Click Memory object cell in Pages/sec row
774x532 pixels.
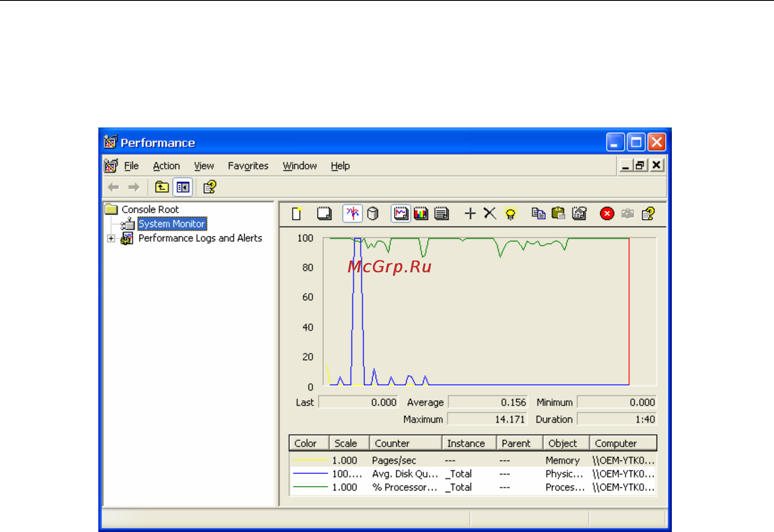tap(562, 460)
